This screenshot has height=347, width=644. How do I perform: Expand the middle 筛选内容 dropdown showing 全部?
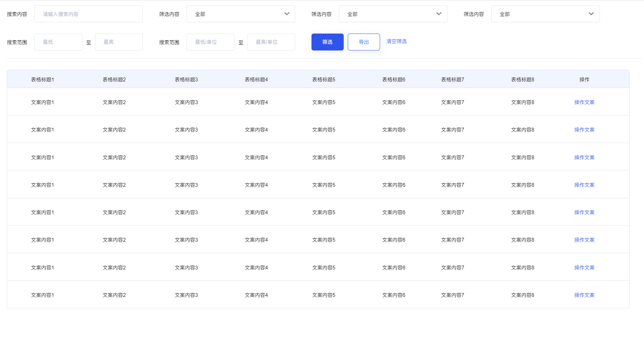[393, 14]
